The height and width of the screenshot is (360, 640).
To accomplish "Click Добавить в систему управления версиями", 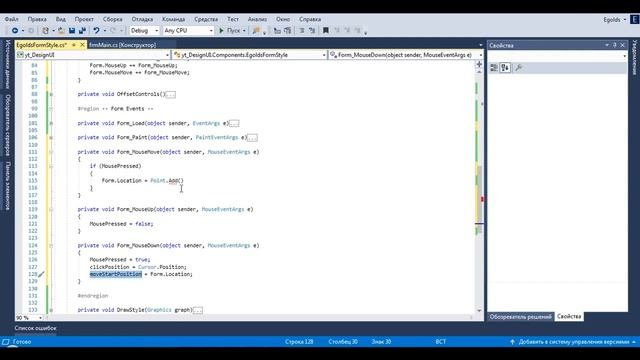I will [574, 342].
